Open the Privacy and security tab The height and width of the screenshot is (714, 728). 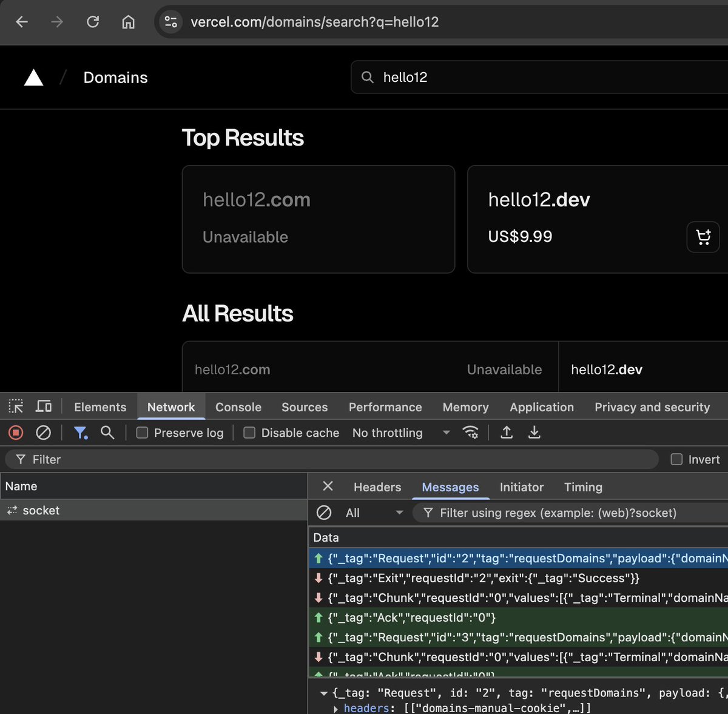tap(652, 407)
